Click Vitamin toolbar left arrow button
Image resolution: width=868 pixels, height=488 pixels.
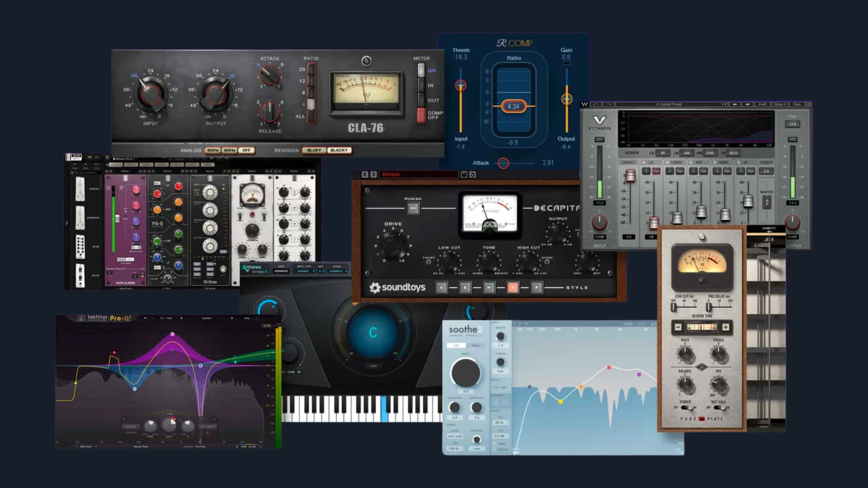735,104
